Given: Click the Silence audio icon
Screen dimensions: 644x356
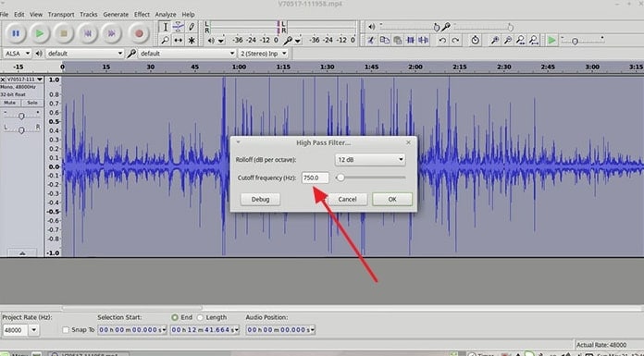Looking at the screenshot, I should (424, 41).
